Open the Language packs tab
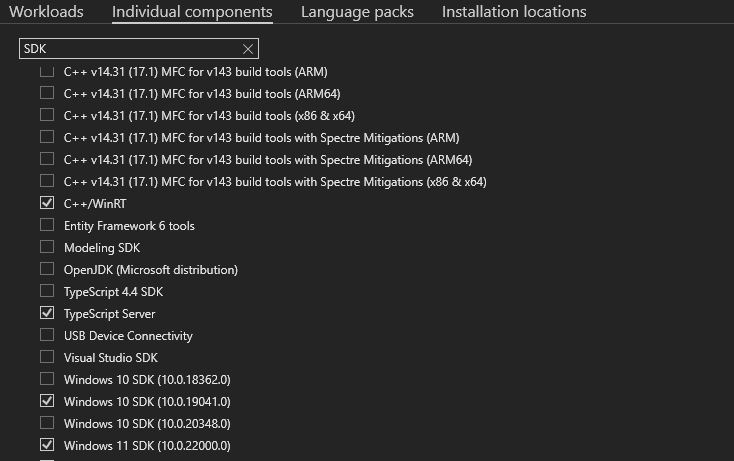The image size is (734, 461). click(x=357, y=12)
